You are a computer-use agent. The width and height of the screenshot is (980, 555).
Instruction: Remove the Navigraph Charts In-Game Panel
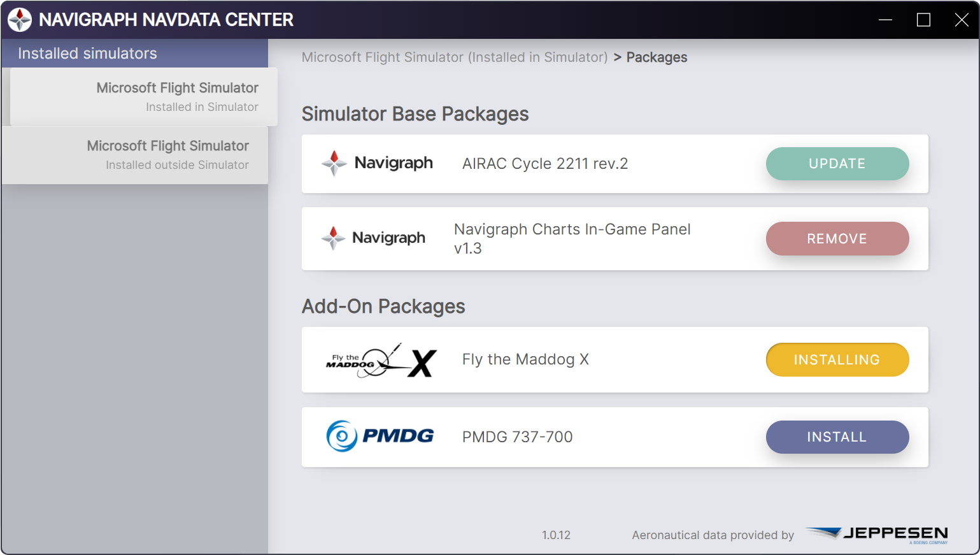coord(837,239)
